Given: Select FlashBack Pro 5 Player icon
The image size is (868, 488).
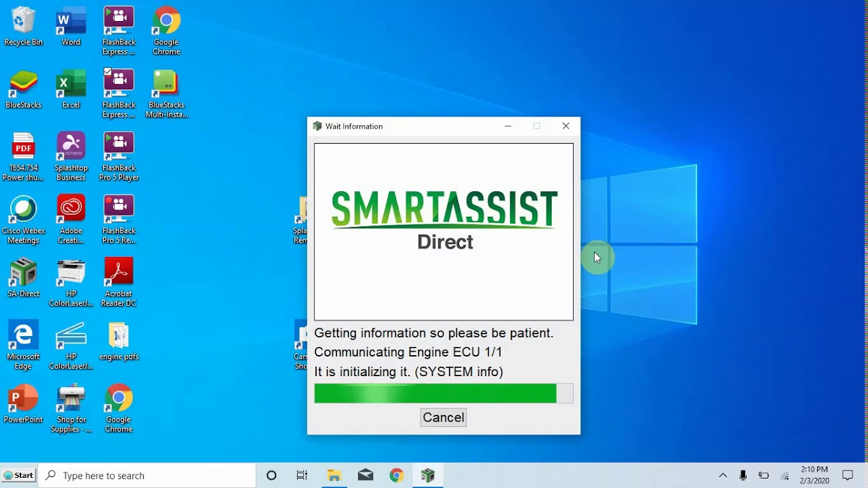Looking at the screenshot, I should coord(119,157).
